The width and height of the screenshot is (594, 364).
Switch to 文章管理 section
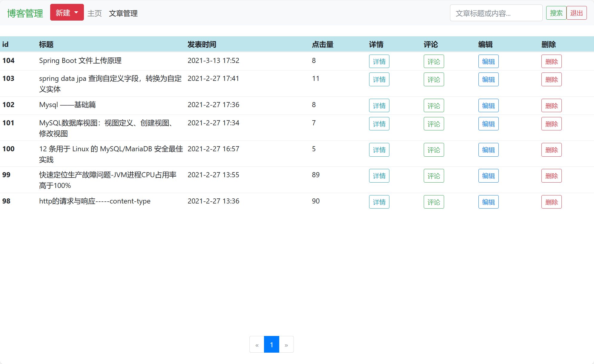123,13
